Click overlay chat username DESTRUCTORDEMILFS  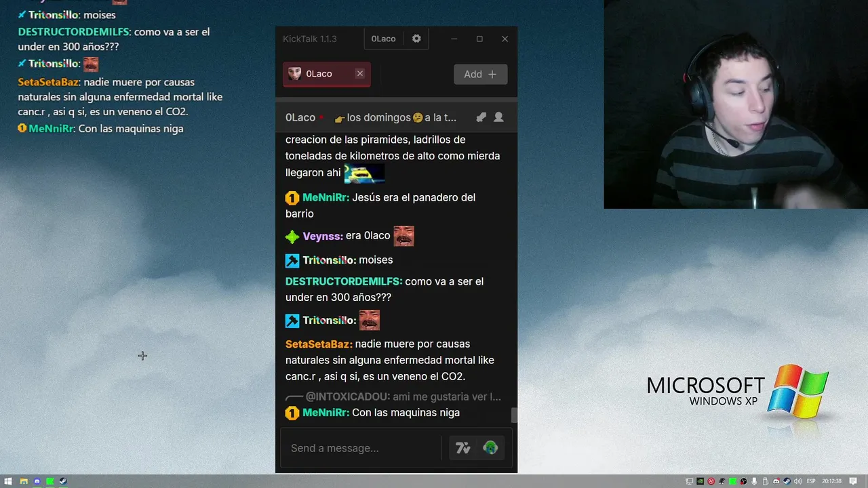point(75,32)
